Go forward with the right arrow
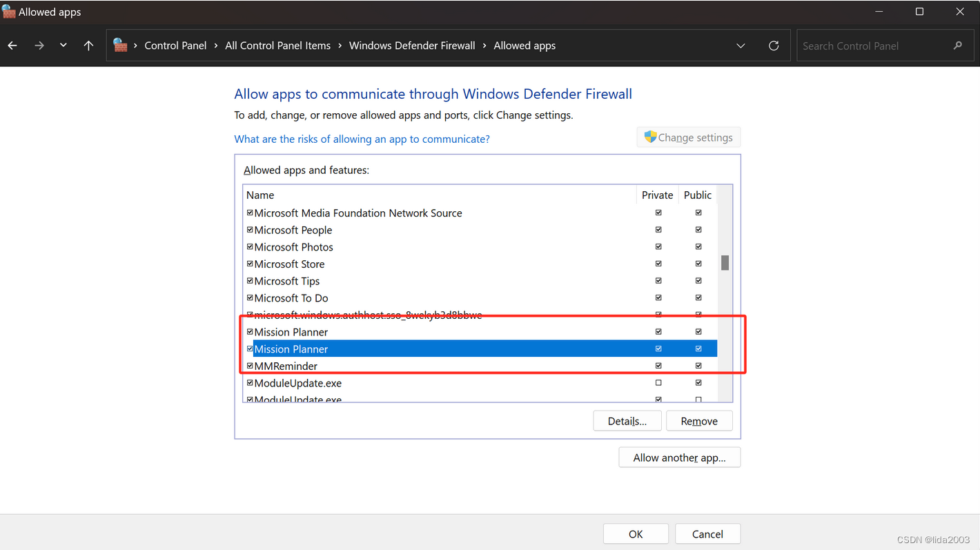This screenshot has height=550, width=980. pos(39,46)
